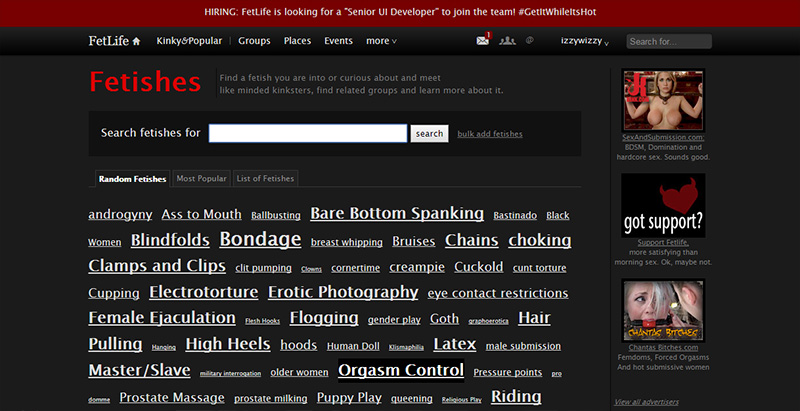The height and width of the screenshot is (411, 800).
Task: Click the 'bulk add fetishes' link
Action: [x=490, y=134]
